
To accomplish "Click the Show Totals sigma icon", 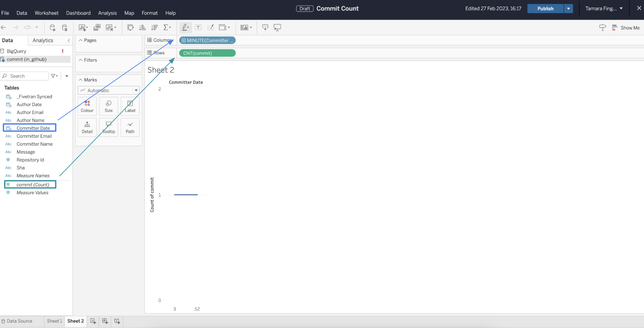I will [x=166, y=28].
